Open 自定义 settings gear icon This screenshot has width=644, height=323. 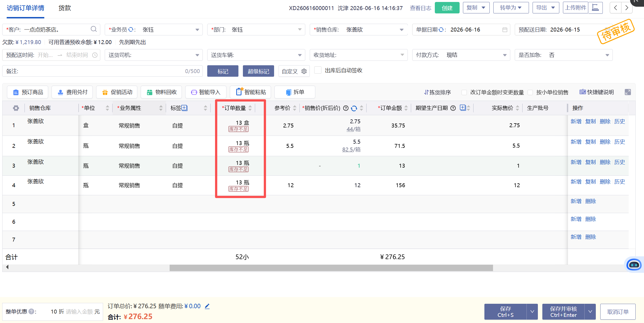point(304,71)
